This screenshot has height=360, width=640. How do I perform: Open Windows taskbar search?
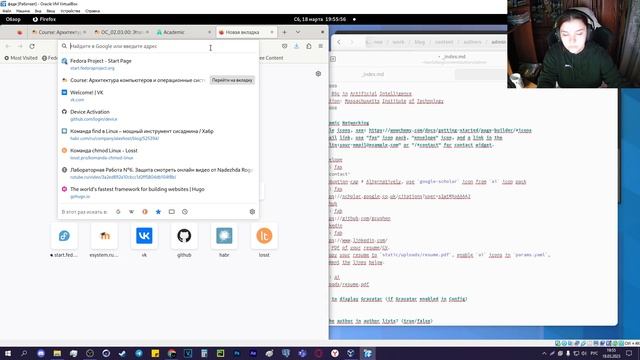pyautogui.click(x=24, y=353)
